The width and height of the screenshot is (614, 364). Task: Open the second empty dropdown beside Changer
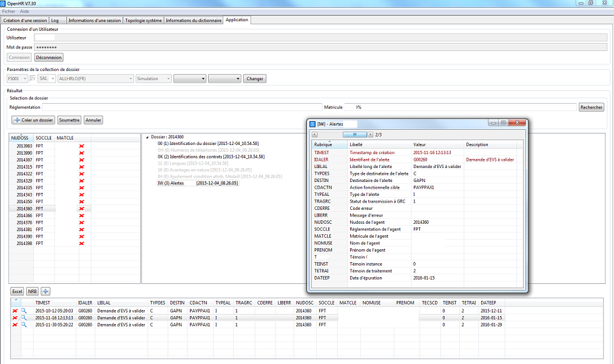(x=224, y=79)
